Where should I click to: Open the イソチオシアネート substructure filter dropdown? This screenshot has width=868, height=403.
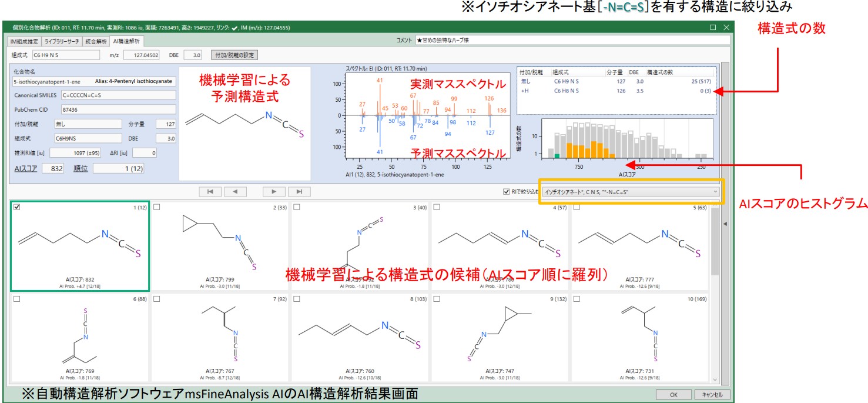click(x=631, y=192)
